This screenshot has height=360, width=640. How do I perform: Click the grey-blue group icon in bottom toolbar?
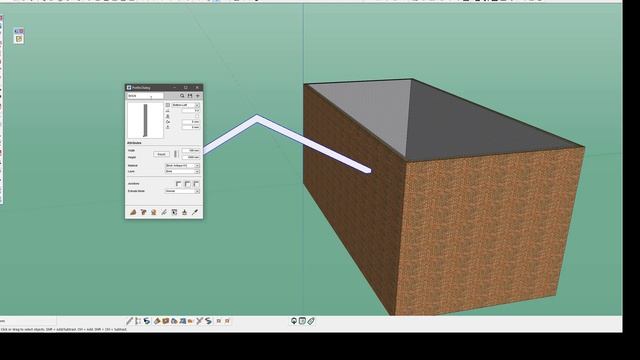(174, 321)
